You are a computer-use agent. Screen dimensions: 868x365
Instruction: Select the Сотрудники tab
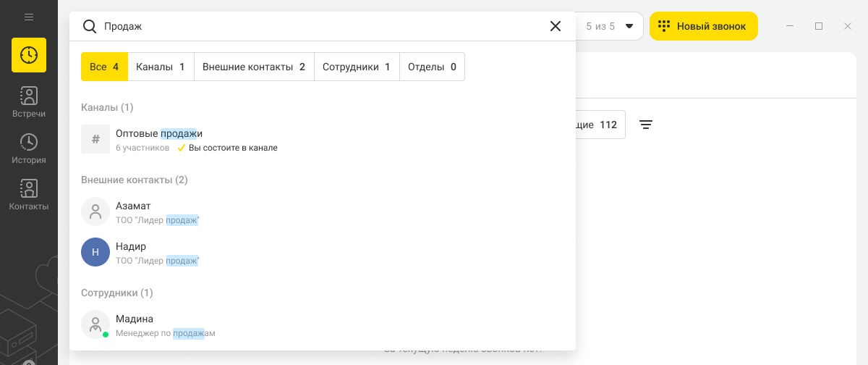(x=357, y=67)
